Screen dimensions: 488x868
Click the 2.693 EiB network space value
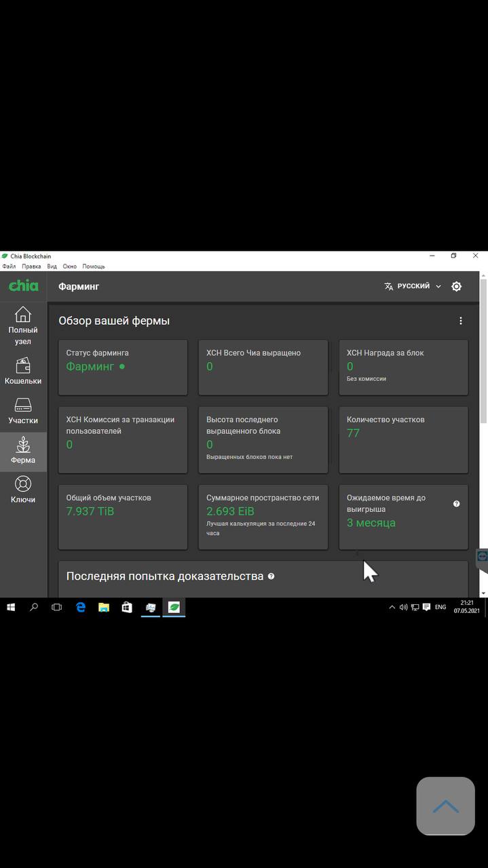pos(230,511)
